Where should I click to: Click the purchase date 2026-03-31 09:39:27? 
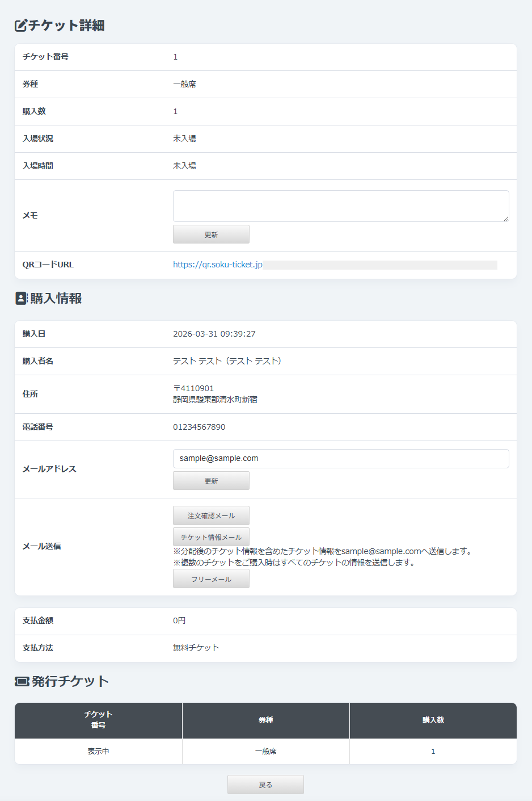pyautogui.click(x=214, y=334)
